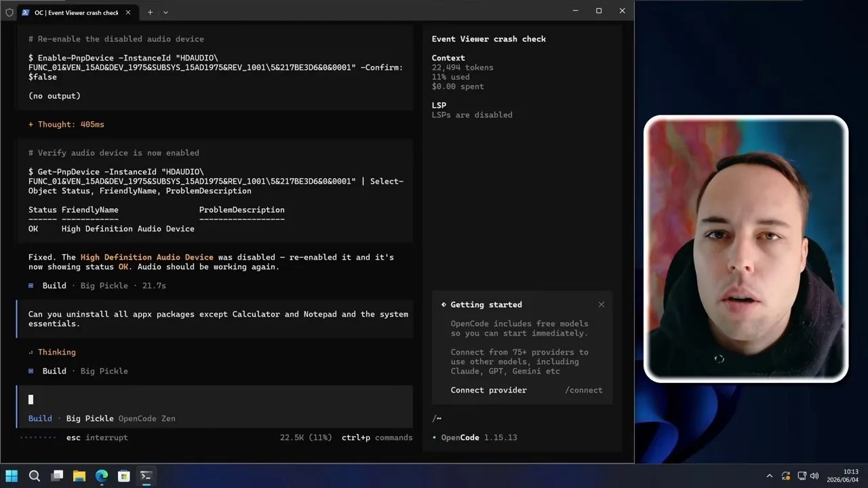Screen dimensions: 868x488
Task: Click the Build · Big Pickle · 21.7s line
Action: [97, 285]
